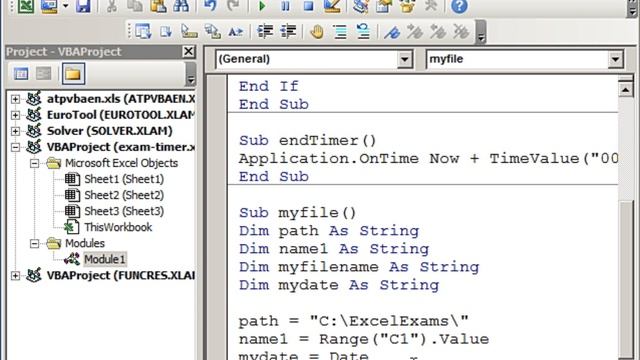The width and height of the screenshot is (640, 360).
Task: Toggle Design Mode icon
Action: tap(332, 6)
